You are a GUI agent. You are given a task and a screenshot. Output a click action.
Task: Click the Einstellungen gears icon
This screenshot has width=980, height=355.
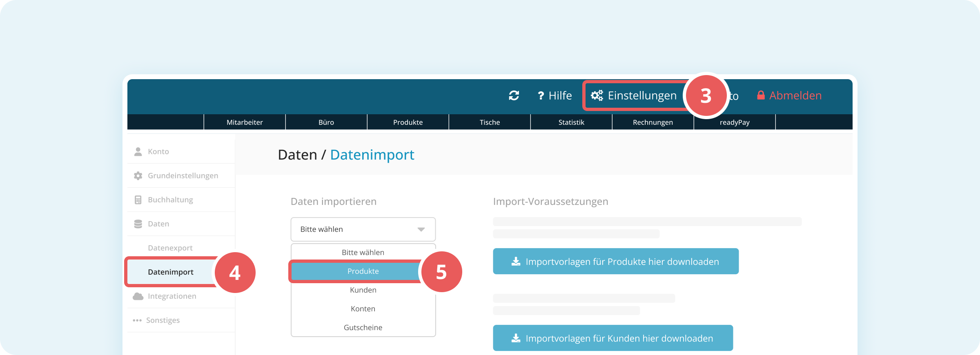597,95
